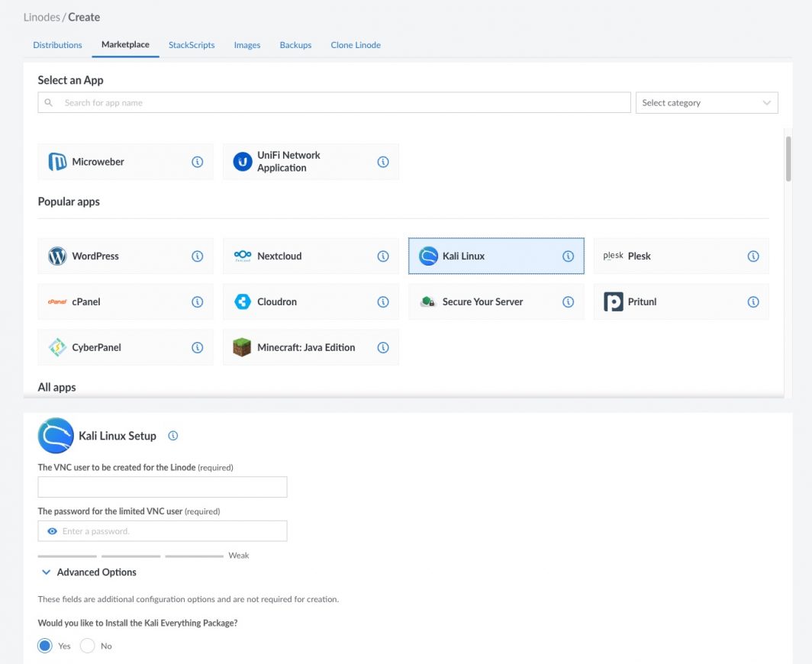Select the Cloudron app card
This screenshot has height=664, width=812.
point(301,301)
